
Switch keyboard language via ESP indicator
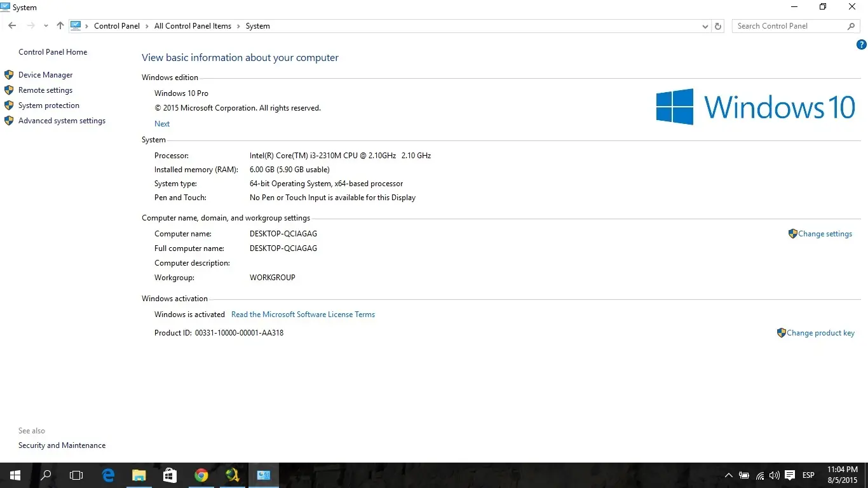click(x=808, y=475)
